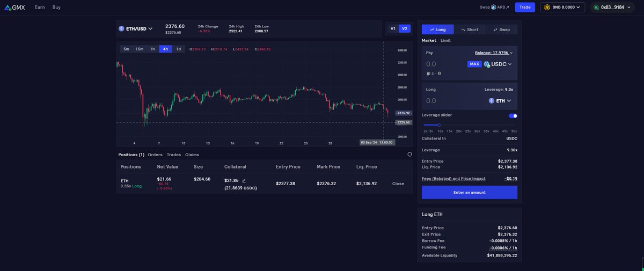Image resolution: width=644 pixels, height=271 pixels.
Task: Select the 5m chart interval
Action: click(126, 49)
